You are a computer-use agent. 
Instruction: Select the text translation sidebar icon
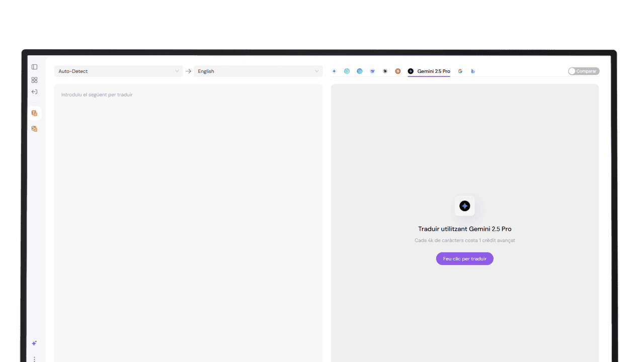tap(34, 114)
